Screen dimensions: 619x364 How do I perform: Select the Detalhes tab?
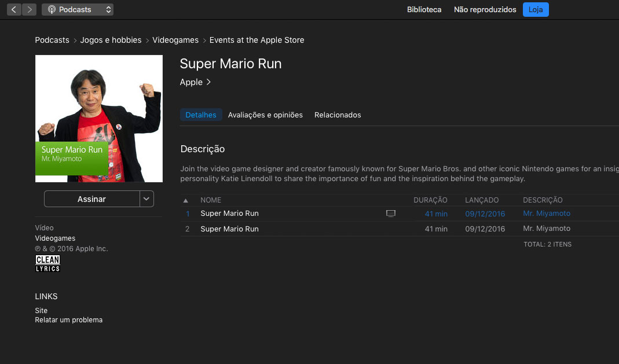click(201, 115)
